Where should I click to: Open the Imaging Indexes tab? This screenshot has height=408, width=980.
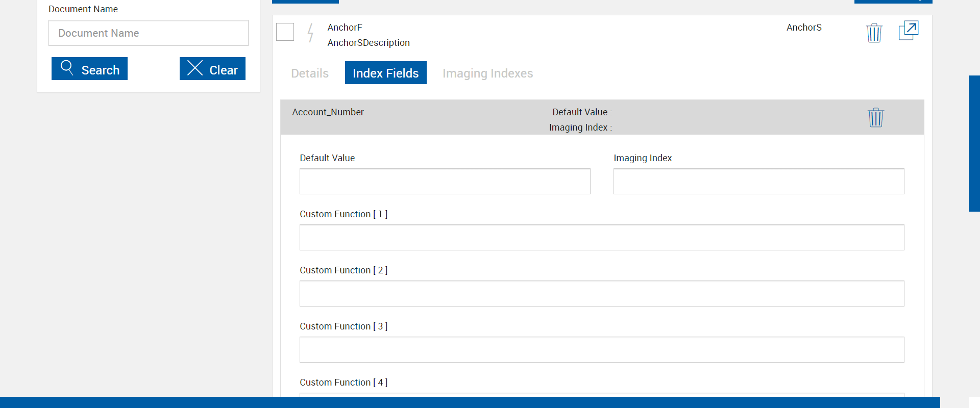coord(487,73)
